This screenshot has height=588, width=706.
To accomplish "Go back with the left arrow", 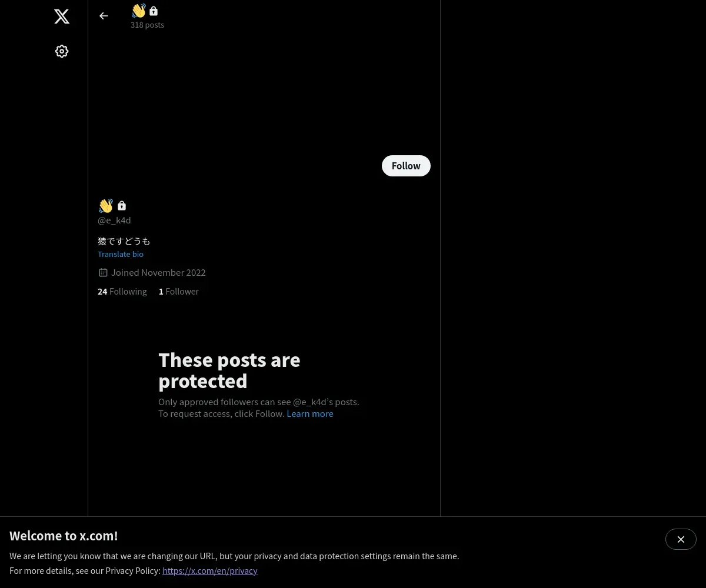I will click(x=104, y=16).
